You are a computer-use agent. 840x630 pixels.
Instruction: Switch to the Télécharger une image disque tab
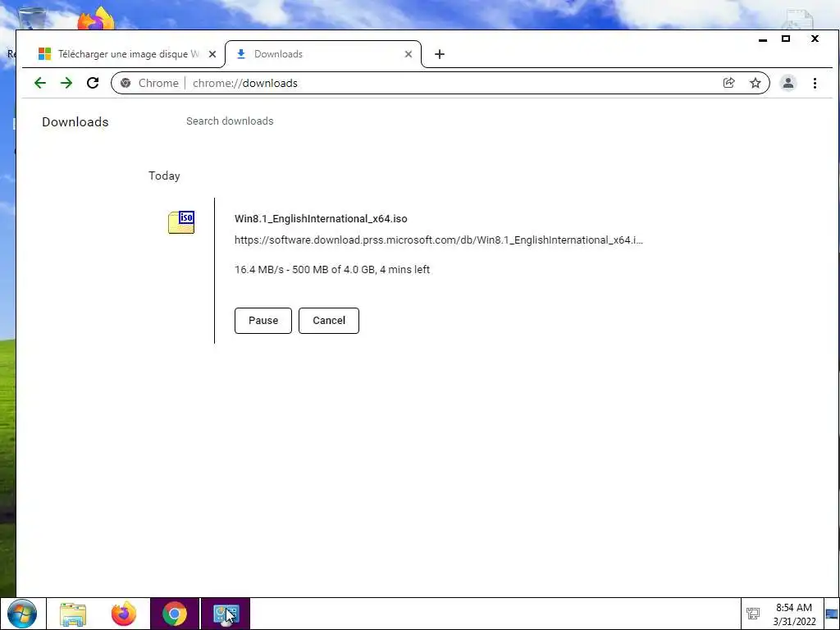click(x=127, y=54)
